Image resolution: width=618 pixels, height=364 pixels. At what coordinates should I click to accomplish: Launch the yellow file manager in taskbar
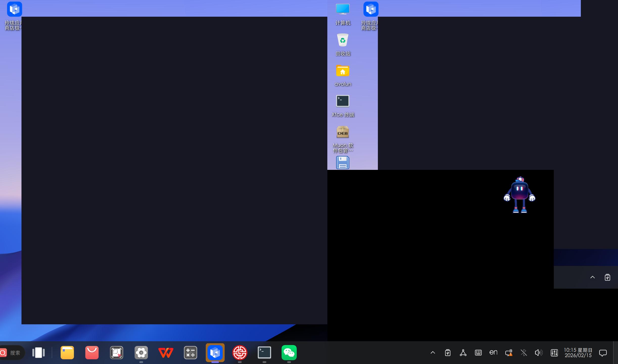[67, 353]
